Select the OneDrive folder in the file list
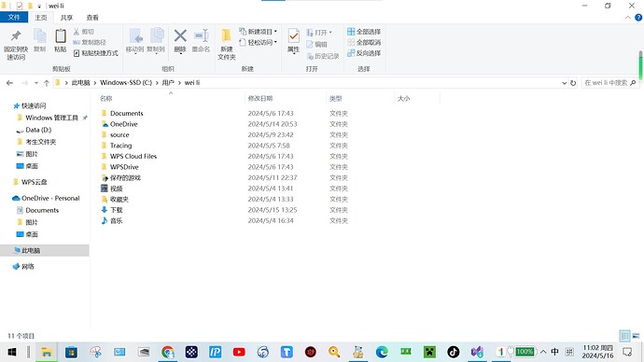 click(123, 124)
